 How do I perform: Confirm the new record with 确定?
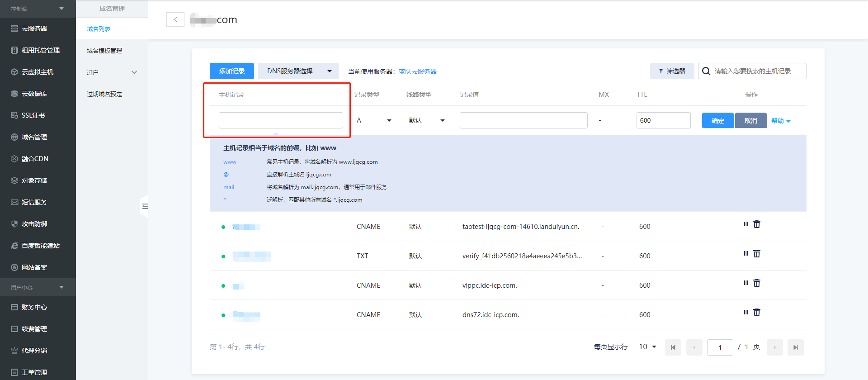[x=717, y=120]
